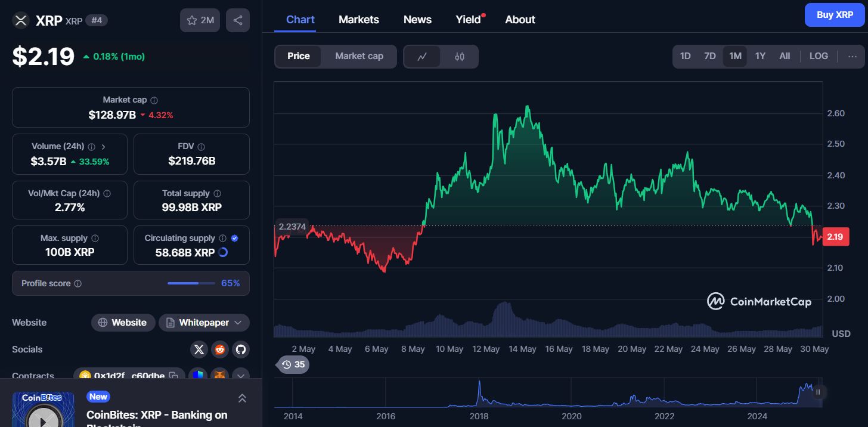Toggle the LOG scale on the chart
The height and width of the screenshot is (427, 868).
819,56
